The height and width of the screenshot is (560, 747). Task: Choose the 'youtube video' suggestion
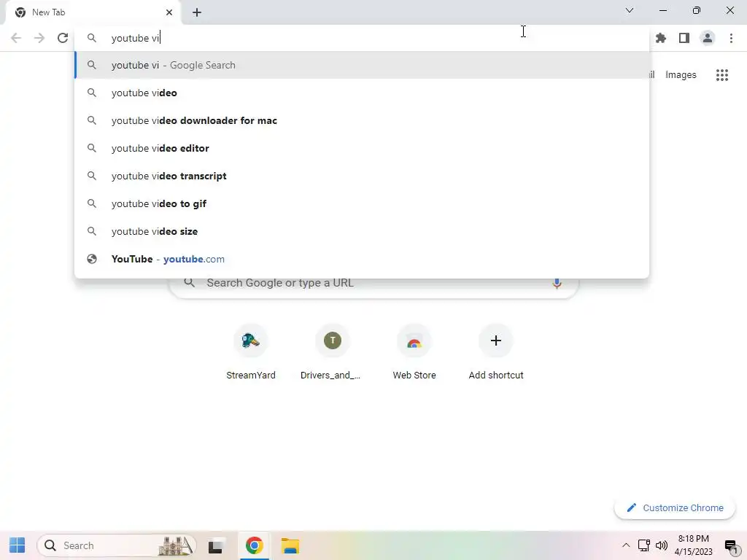[362, 93]
